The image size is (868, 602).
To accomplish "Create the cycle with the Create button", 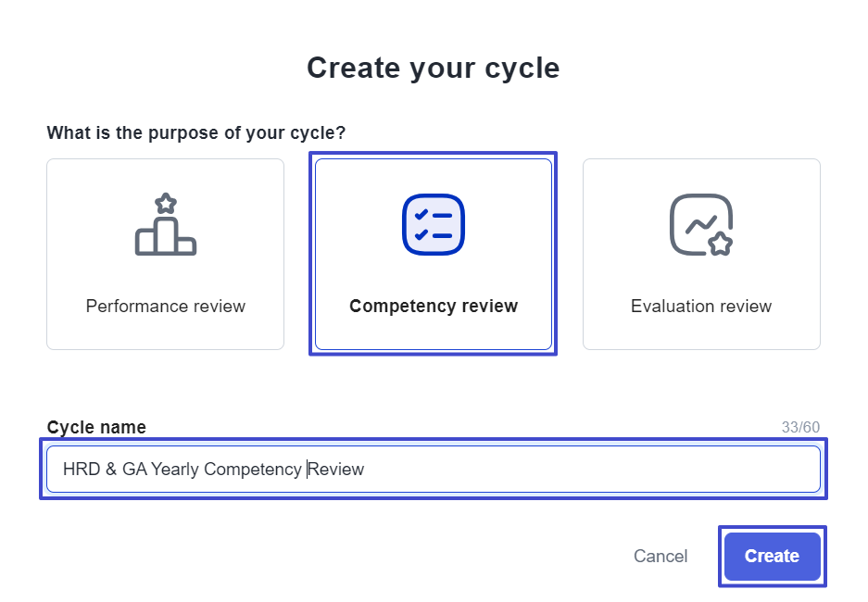I will point(773,556).
